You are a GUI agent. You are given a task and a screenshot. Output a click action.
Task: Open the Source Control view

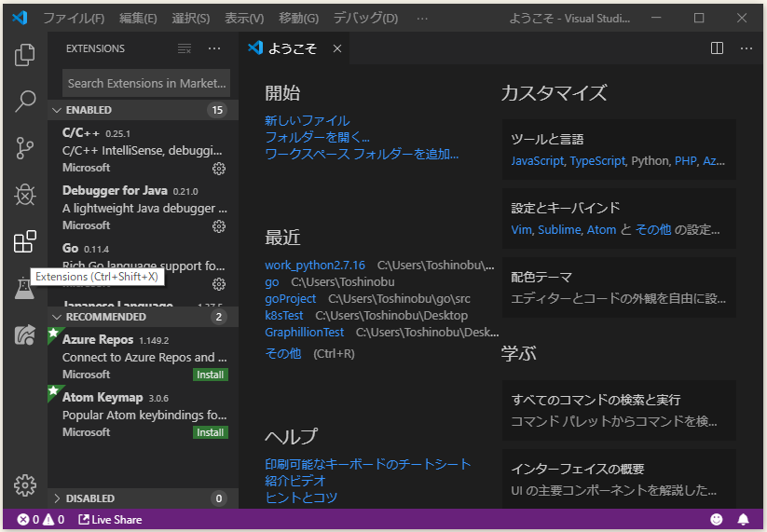24,148
